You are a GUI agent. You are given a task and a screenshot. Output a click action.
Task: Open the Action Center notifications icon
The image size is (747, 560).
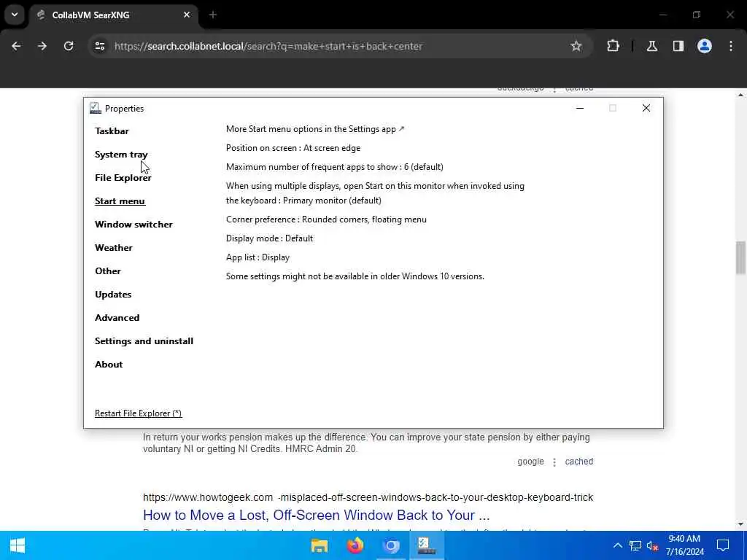click(x=723, y=545)
